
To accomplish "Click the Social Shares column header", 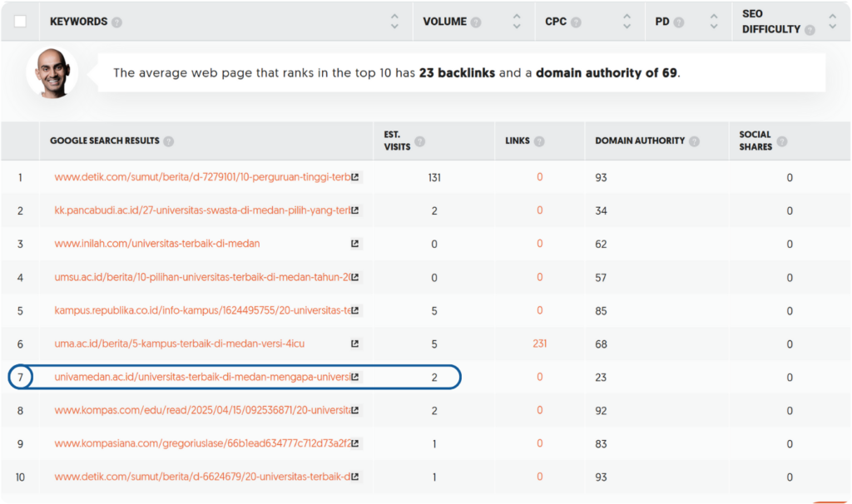I will [x=755, y=141].
